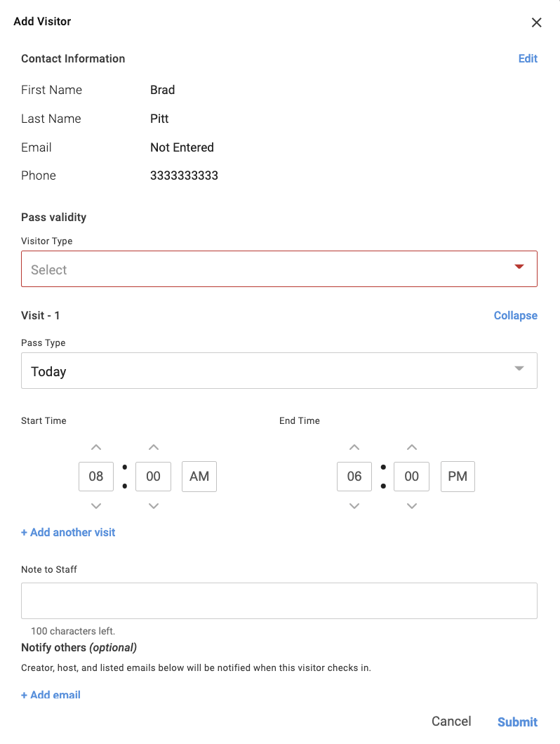Close the Add Visitor dialog
This screenshot has width=560, height=744.
[537, 22]
